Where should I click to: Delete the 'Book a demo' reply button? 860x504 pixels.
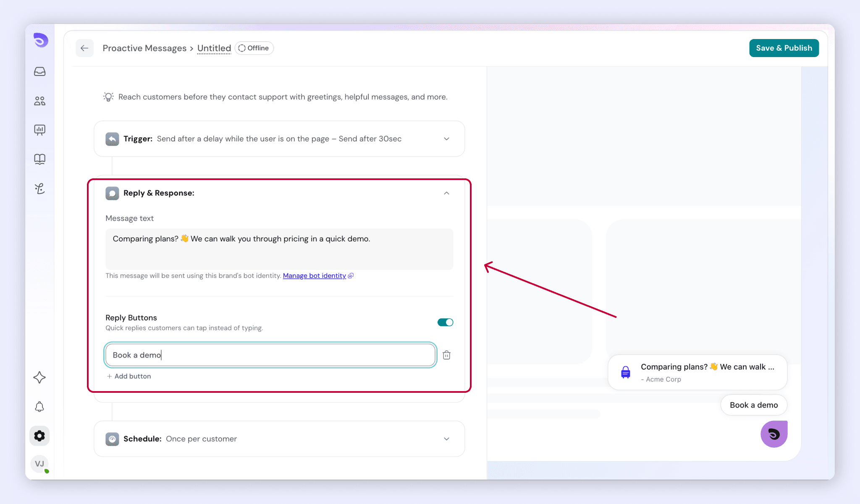pos(447,355)
